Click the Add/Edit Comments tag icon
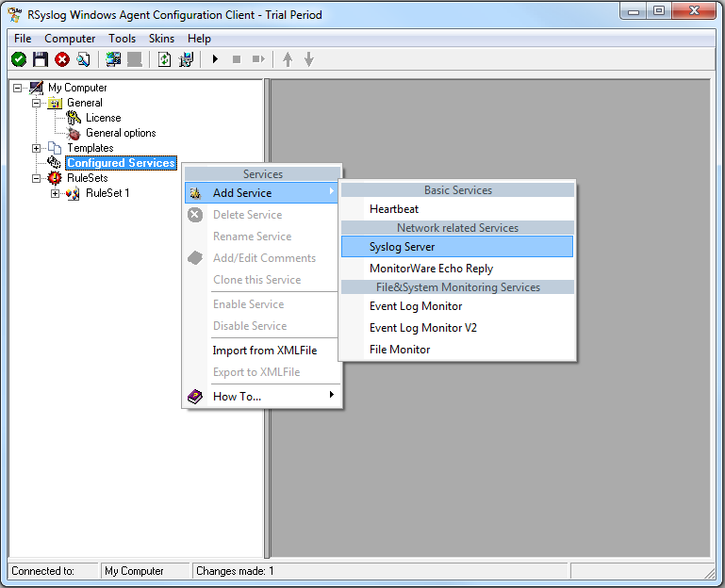Image resolution: width=725 pixels, height=588 pixels. (195, 258)
